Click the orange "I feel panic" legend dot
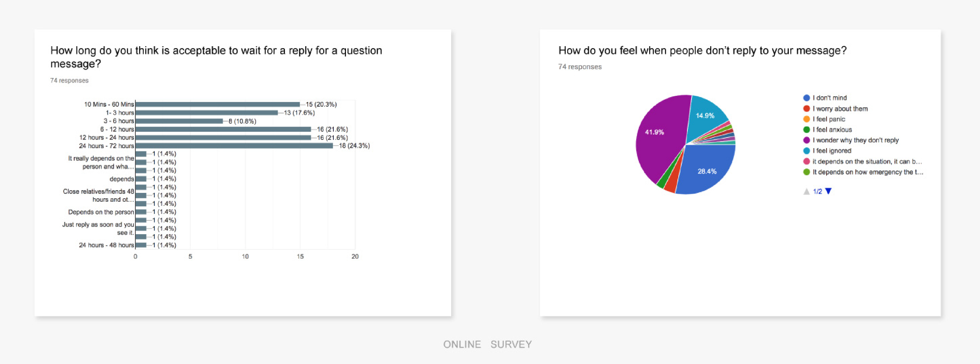This screenshot has width=980, height=364. tap(806, 119)
